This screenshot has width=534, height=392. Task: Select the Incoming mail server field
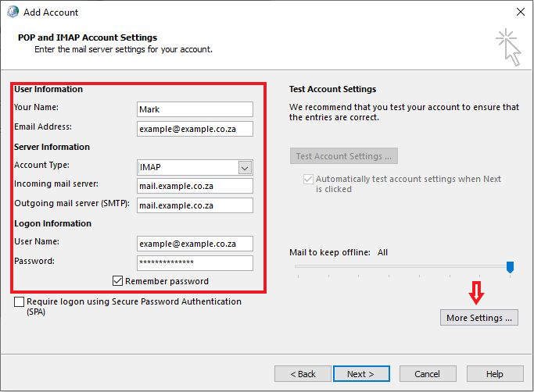click(x=195, y=186)
